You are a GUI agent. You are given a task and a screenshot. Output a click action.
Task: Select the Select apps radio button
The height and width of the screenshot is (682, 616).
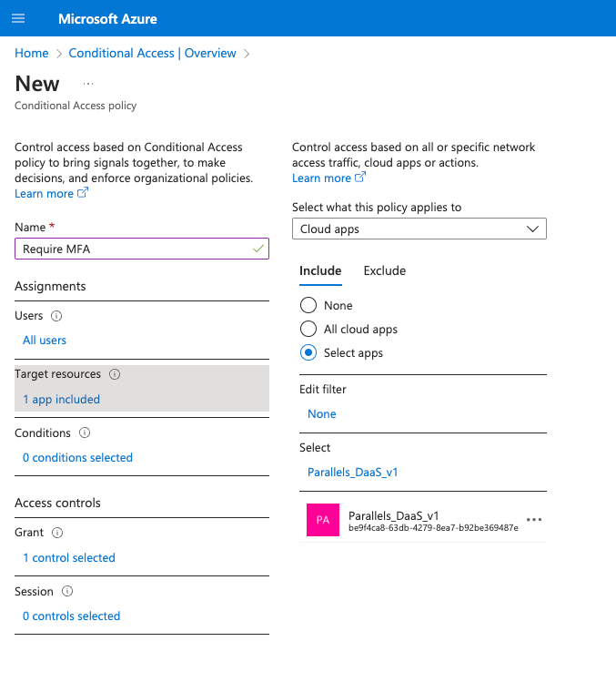pos(308,353)
